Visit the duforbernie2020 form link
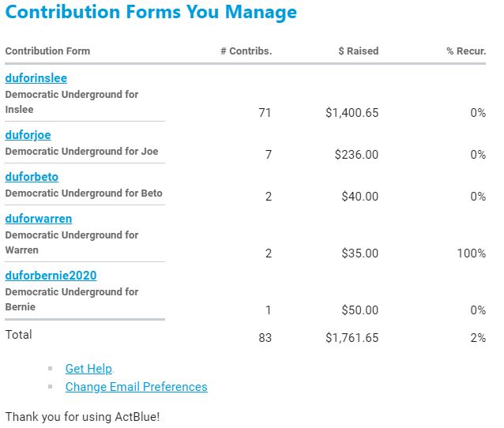This screenshot has height=428, width=504. [x=51, y=276]
